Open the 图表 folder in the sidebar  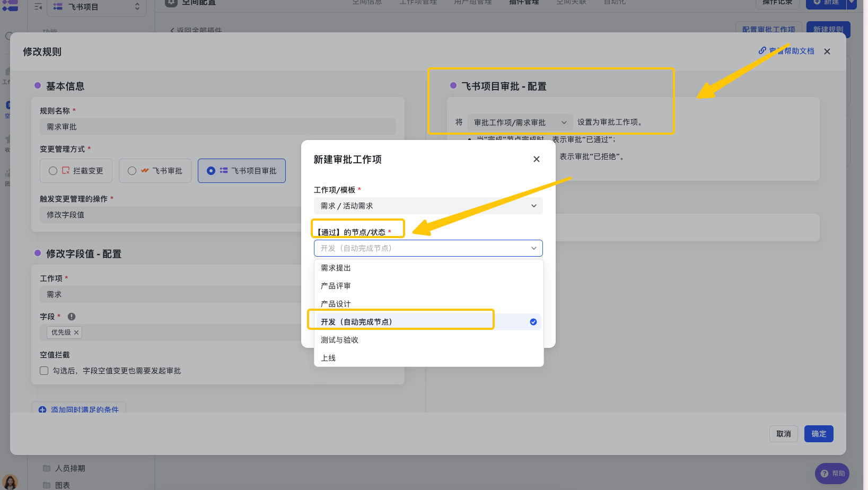point(62,485)
